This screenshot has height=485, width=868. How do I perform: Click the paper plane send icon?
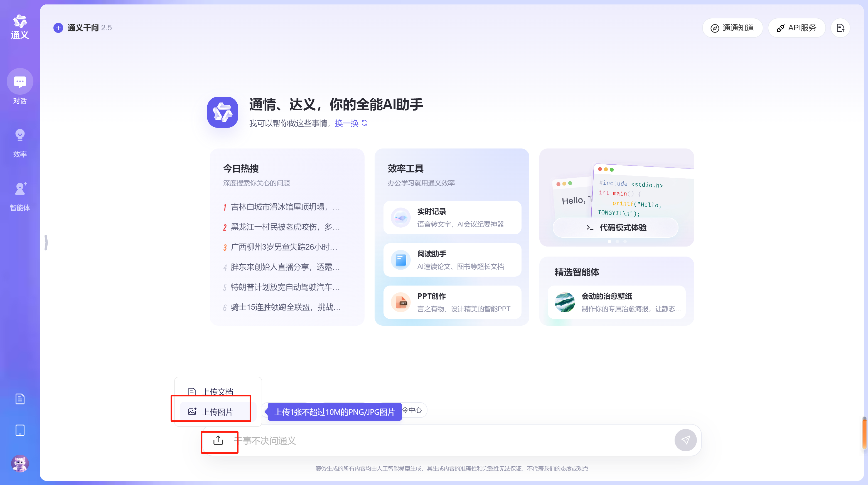coord(686,440)
